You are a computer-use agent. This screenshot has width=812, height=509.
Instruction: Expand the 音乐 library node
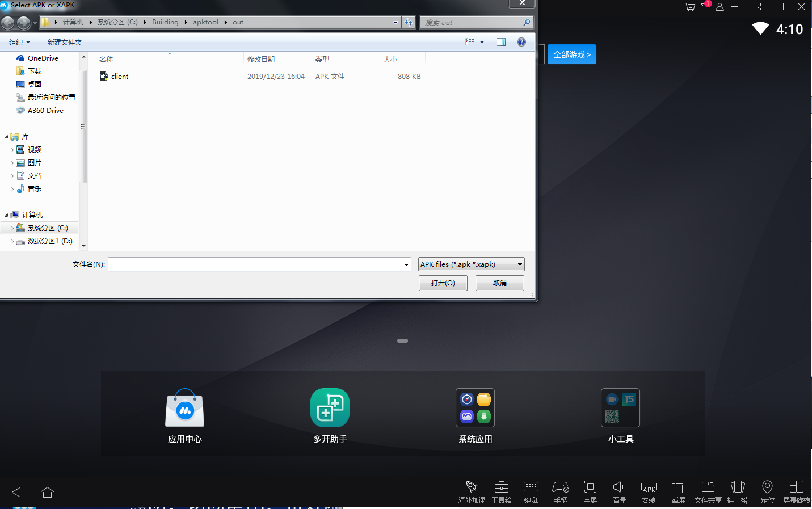(12, 189)
